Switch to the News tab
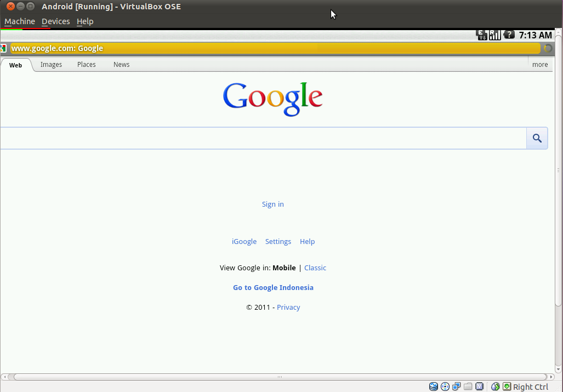Image resolution: width=563 pixels, height=392 pixels. (x=121, y=64)
